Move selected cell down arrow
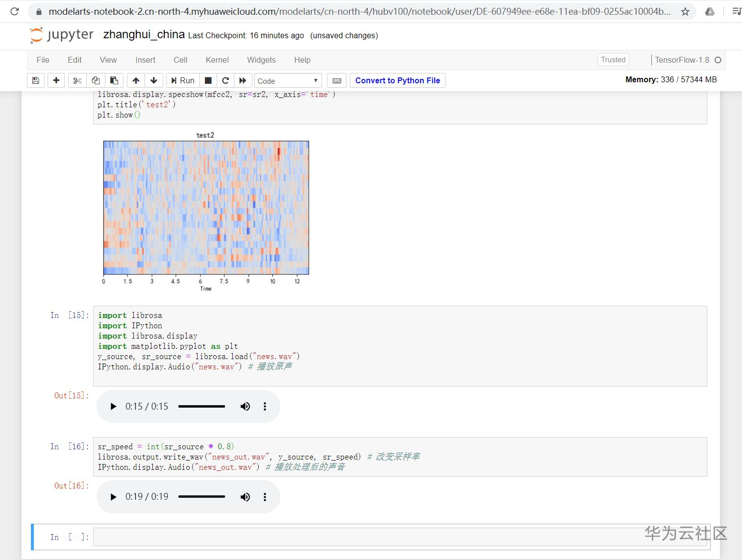Image resolution: width=742 pixels, height=560 pixels. click(154, 80)
